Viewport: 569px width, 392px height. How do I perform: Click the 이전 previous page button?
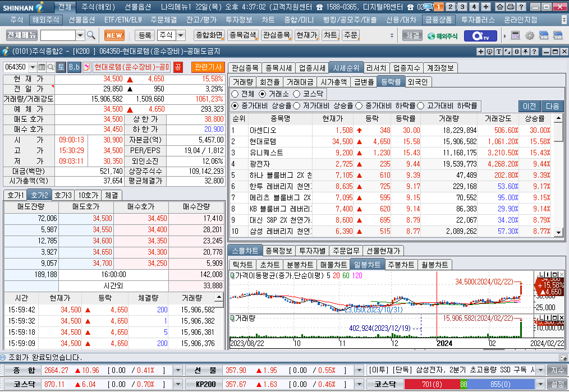(x=530, y=106)
